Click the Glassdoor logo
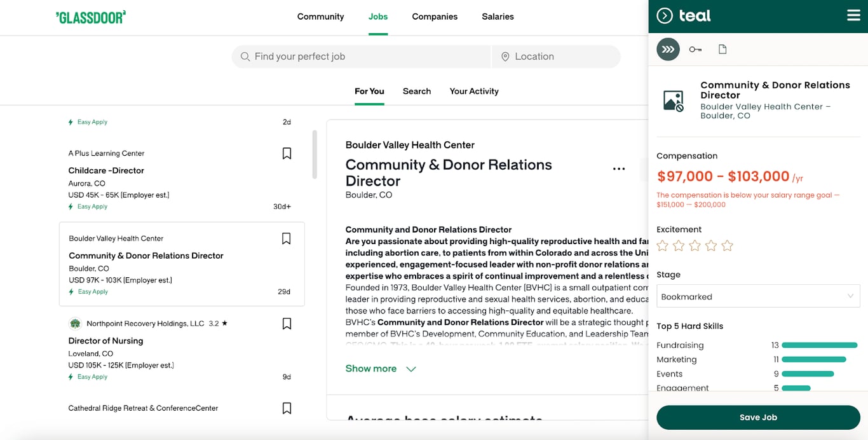The image size is (868, 440). click(x=90, y=17)
